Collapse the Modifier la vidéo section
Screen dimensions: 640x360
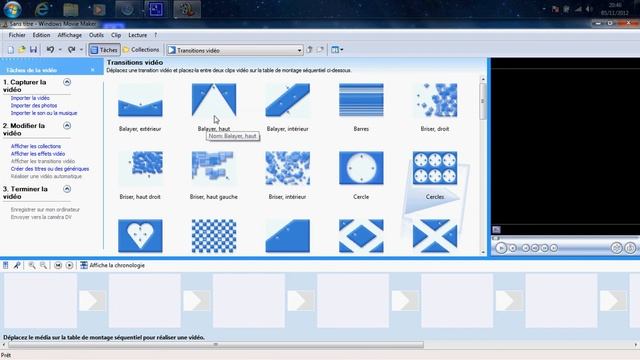(x=67, y=125)
